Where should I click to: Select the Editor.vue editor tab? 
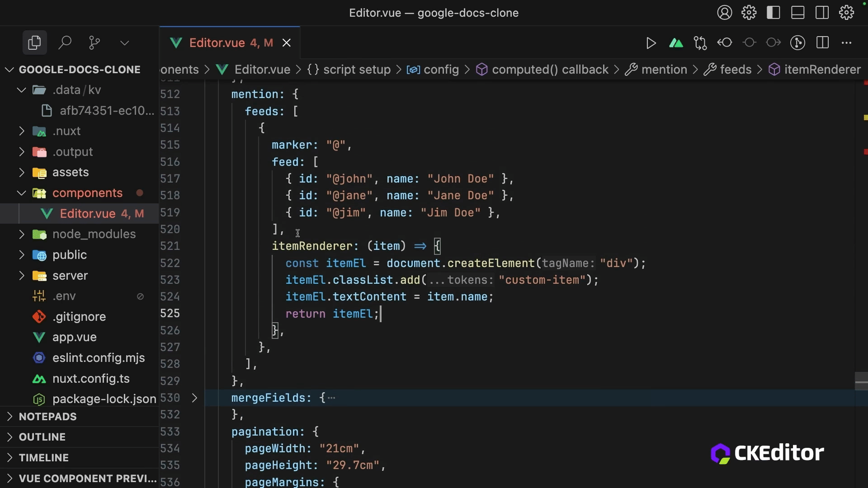click(x=230, y=43)
